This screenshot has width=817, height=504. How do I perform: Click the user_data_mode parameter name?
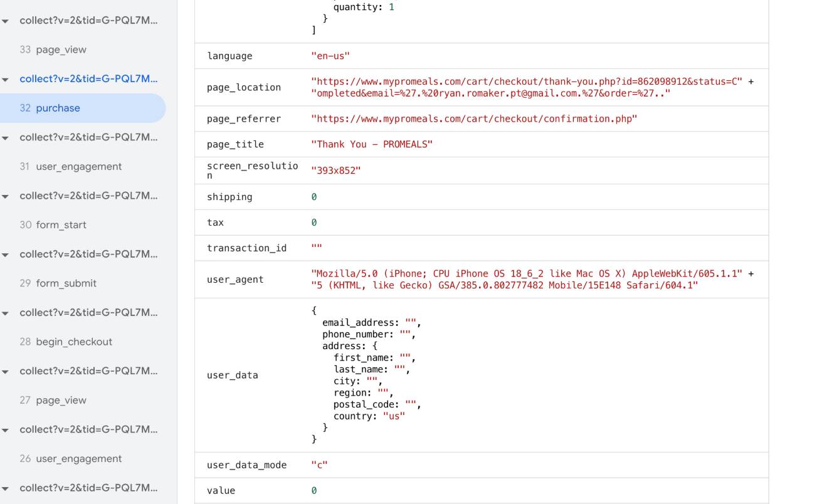tap(246, 465)
